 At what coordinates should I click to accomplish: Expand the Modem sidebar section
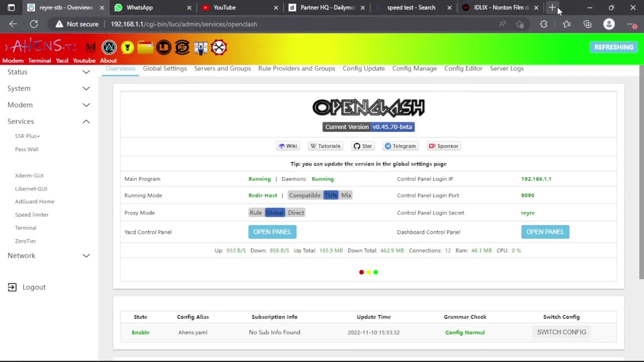point(49,105)
